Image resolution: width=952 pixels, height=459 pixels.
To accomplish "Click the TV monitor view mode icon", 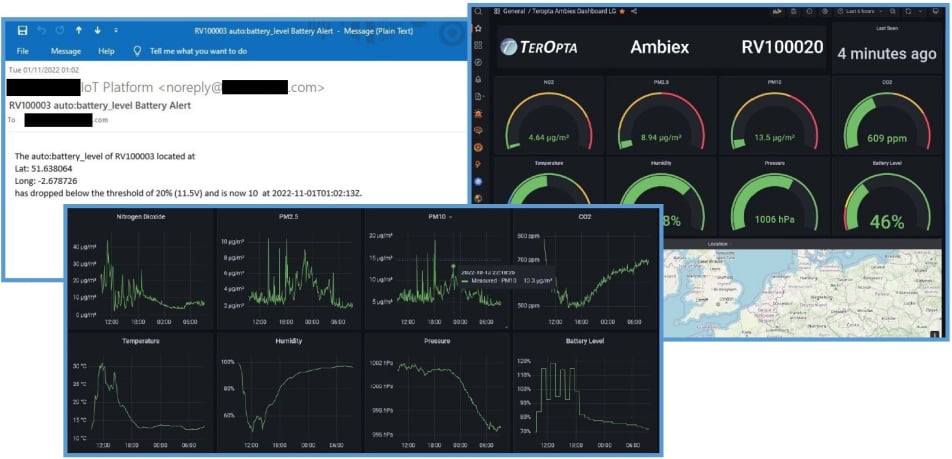I will [x=935, y=12].
